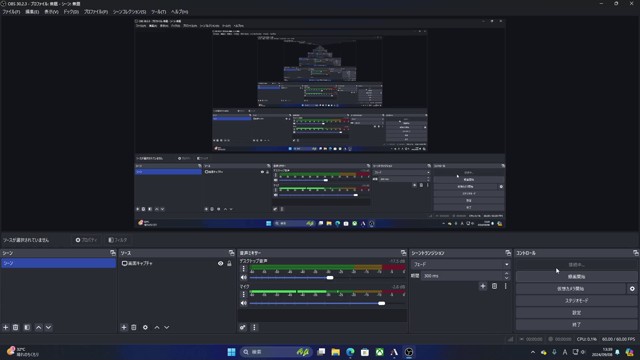Screen dimensions: 640x360
Task: Mute the マイク channel speaker icon
Action: 244,303
